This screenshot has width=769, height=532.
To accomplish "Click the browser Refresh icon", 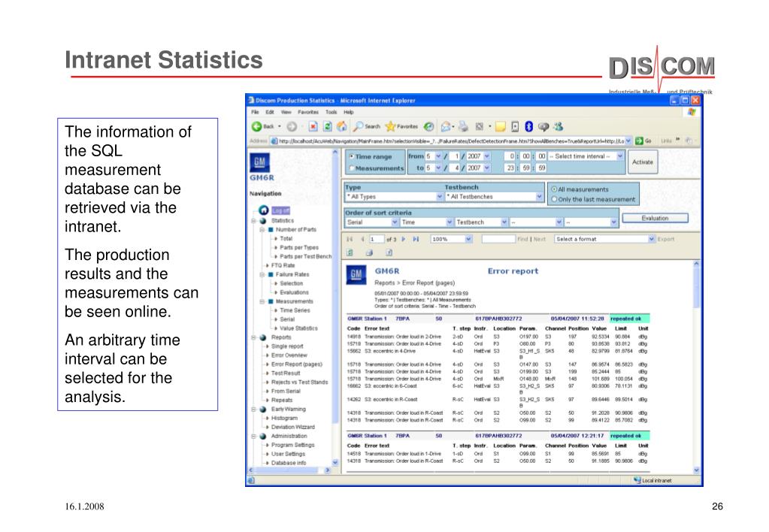I will [328, 126].
